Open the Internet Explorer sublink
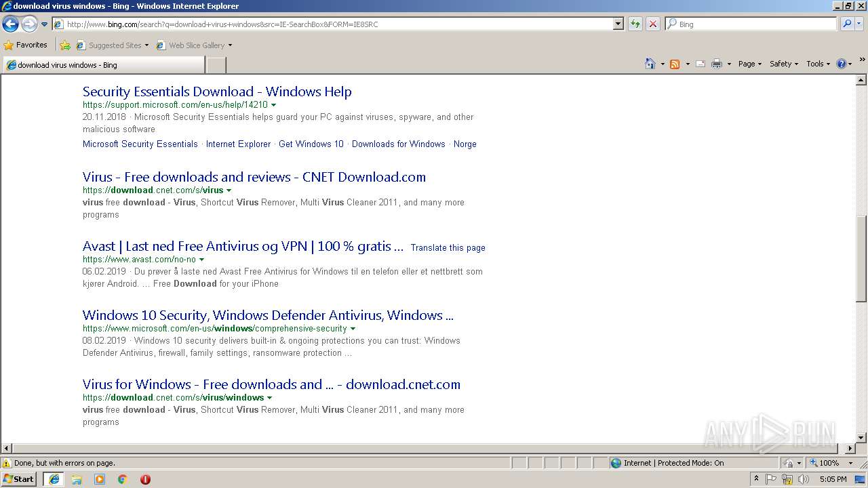The height and width of the screenshot is (488, 868). [x=238, y=144]
